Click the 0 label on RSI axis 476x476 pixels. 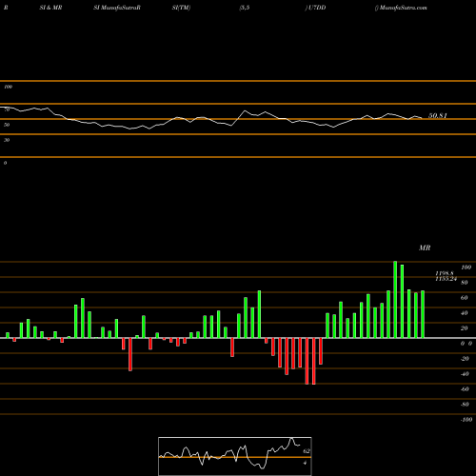pos(5,163)
